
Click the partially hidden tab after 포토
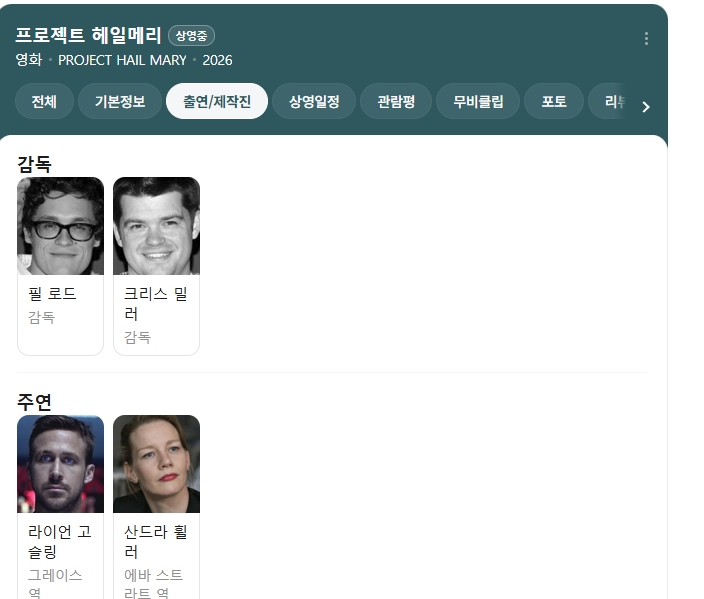tap(610, 102)
